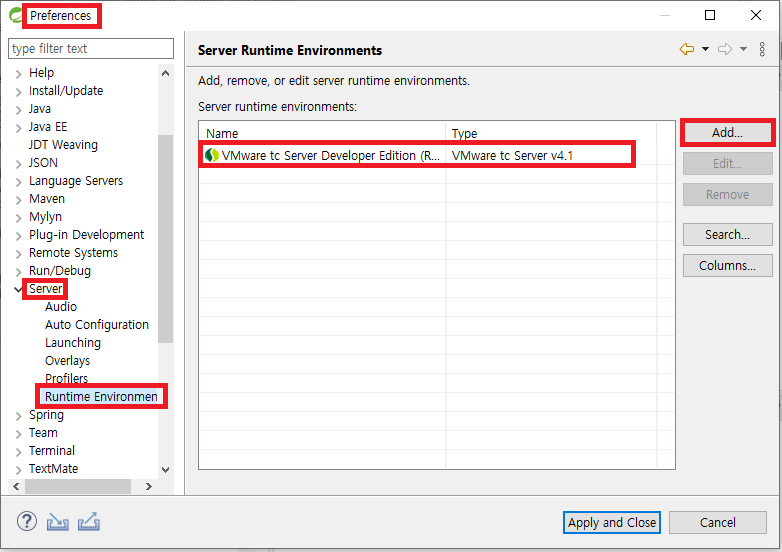The height and width of the screenshot is (552, 782).
Task: Open the Launching preferences page
Action: point(73,343)
